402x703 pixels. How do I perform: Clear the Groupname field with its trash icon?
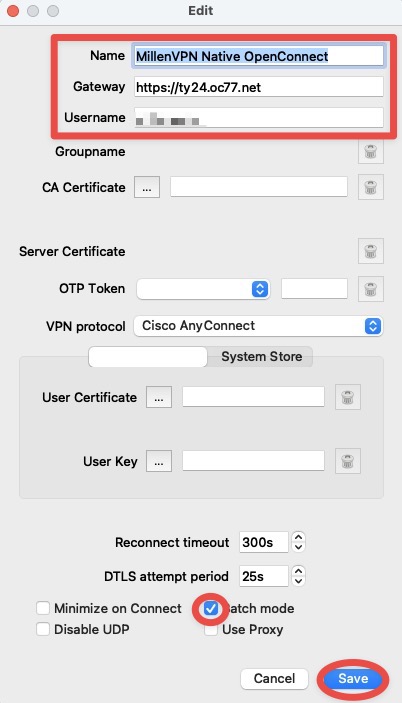tap(370, 152)
